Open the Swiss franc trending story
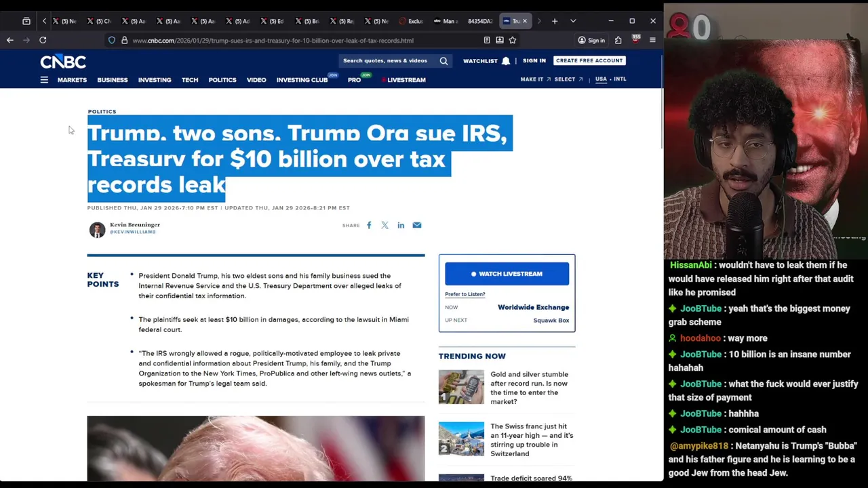Image resolution: width=868 pixels, height=488 pixels. (532, 440)
